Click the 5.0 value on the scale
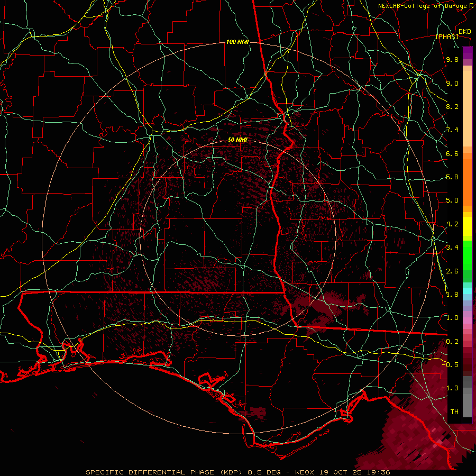The height and width of the screenshot is (476, 476). (452, 200)
